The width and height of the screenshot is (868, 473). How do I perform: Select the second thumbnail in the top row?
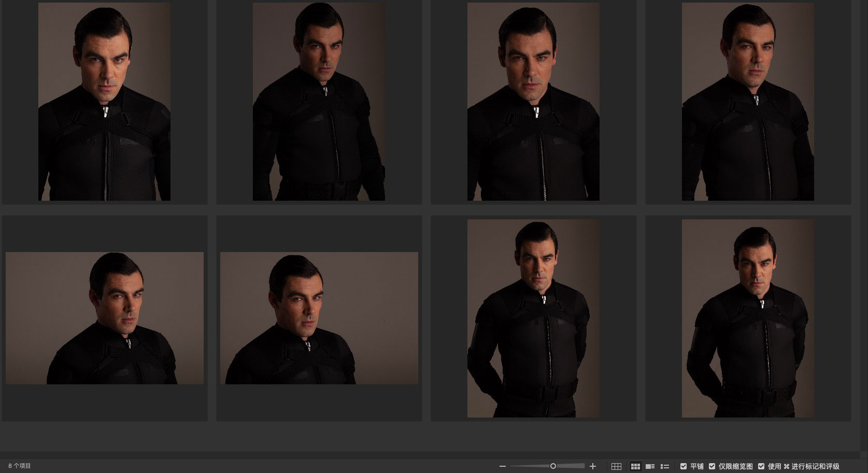tap(319, 102)
